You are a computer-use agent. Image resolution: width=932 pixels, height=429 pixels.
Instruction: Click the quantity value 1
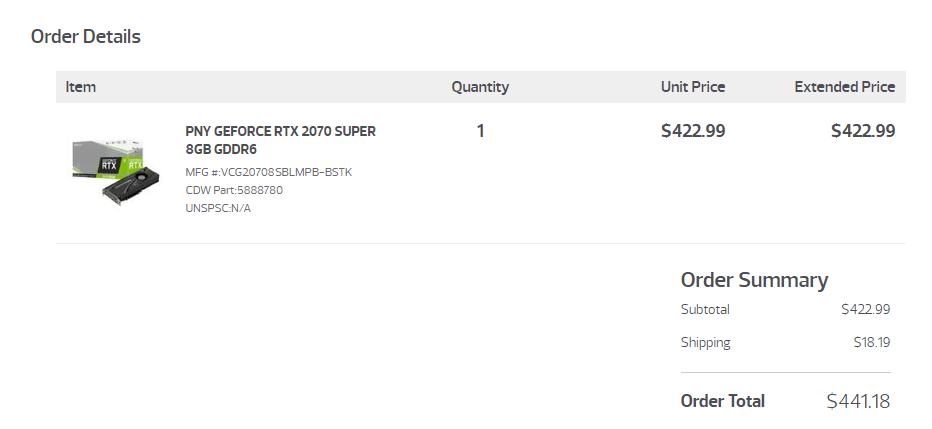coord(480,131)
